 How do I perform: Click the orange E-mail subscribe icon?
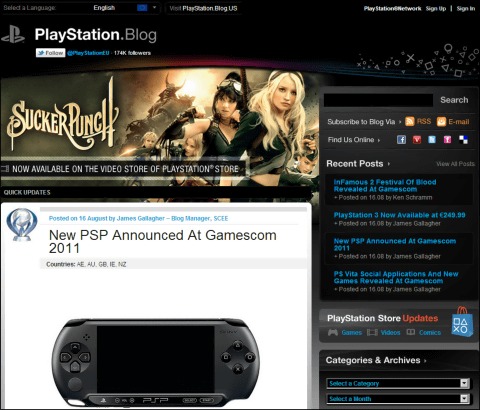pos(441,122)
